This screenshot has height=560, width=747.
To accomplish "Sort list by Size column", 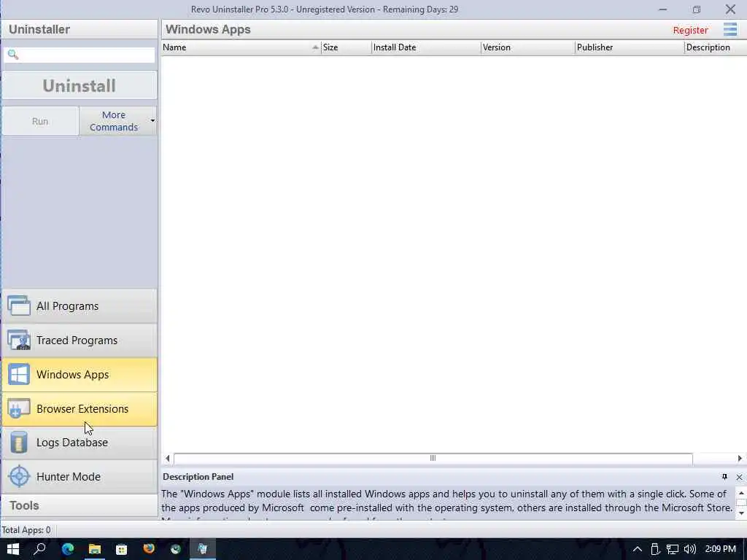I will tap(347, 47).
